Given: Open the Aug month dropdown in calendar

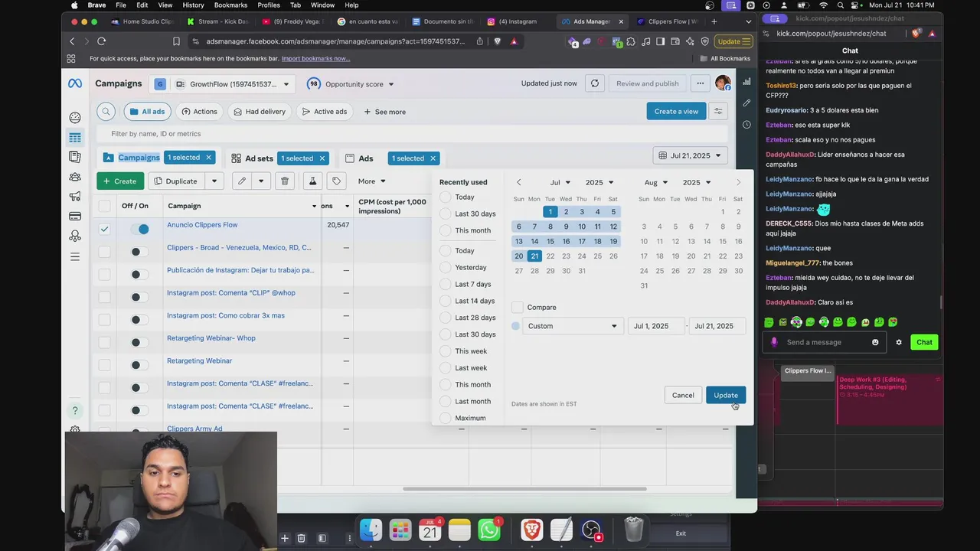Looking at the screenshot, I should (x=656, y=182).
